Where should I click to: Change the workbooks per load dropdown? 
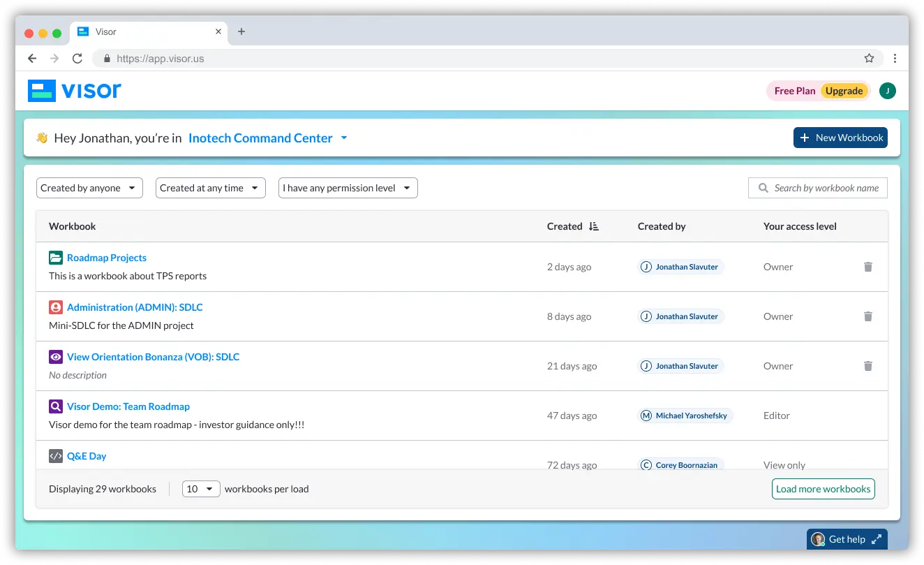pos(201,489)
